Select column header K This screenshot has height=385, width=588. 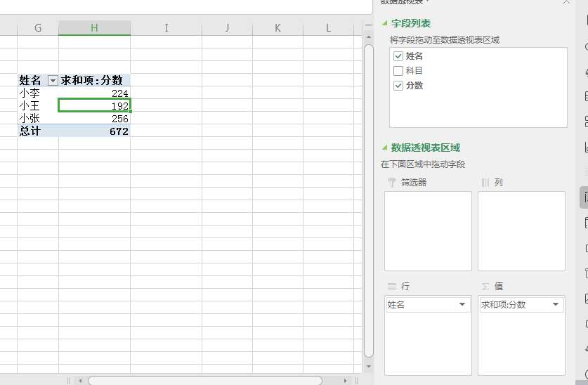pyautogui.click(x=278, y=28)
